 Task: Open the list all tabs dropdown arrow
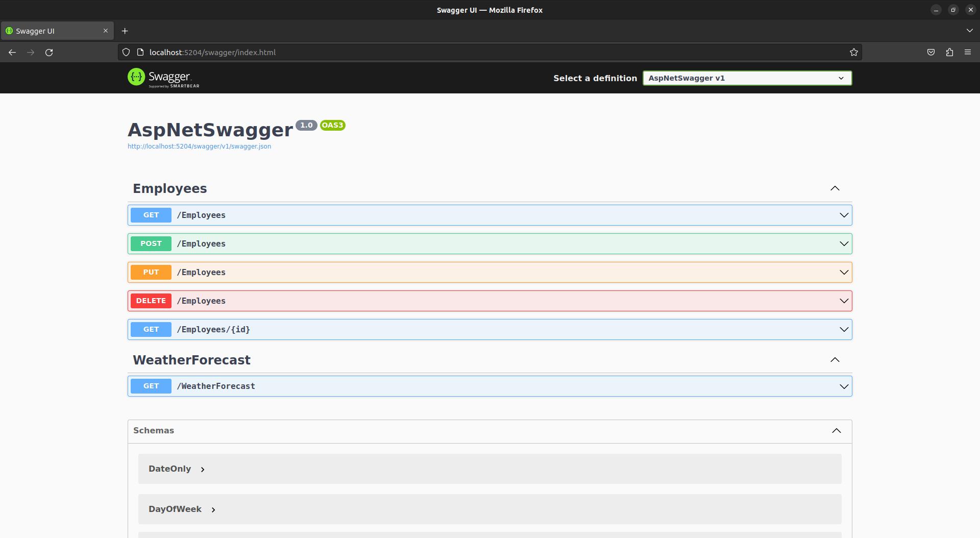(969, 31)
